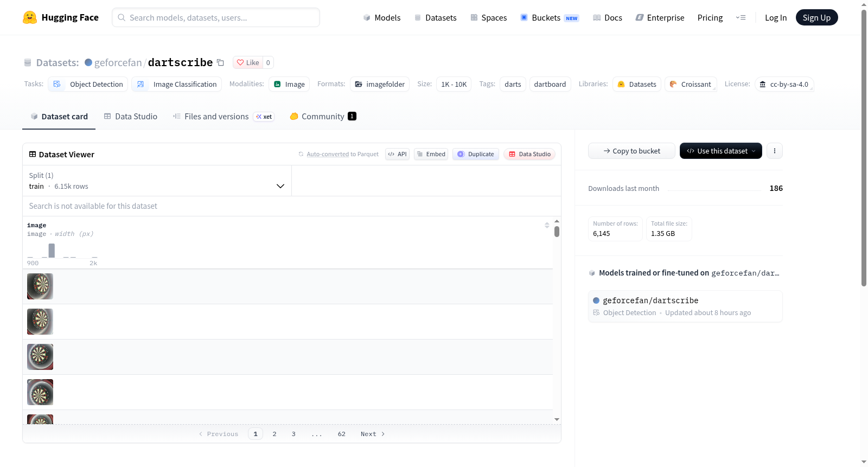Click the Hugging Face logo icon
The image size is (868, 467).
point(30,17)
